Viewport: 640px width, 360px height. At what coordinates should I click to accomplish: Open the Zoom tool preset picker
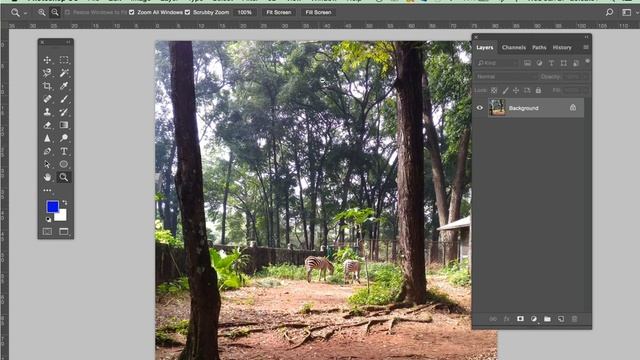18,13
